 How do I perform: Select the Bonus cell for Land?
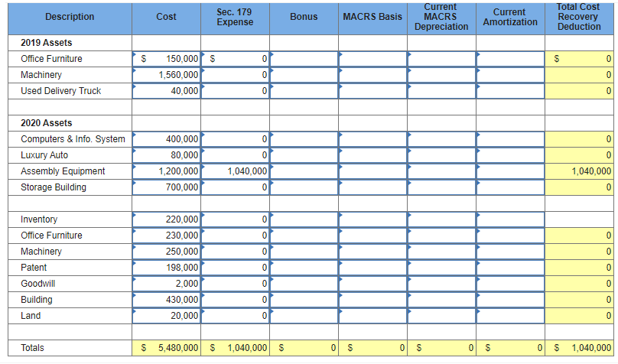coord(304,316)
